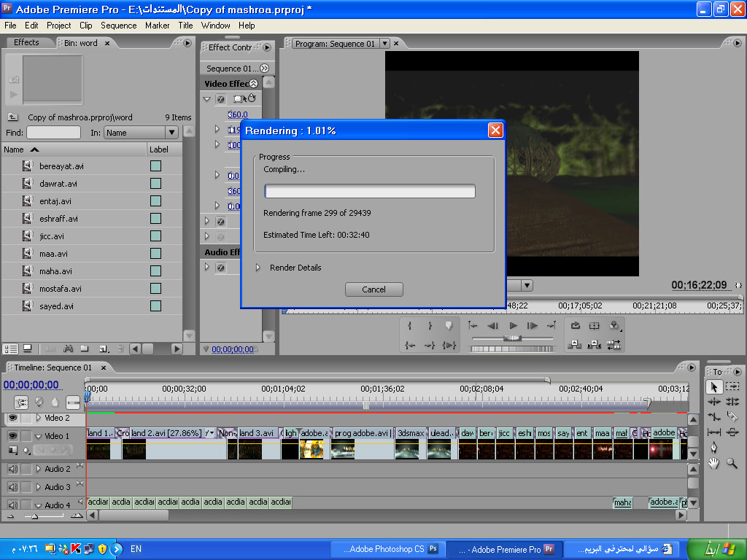
Task: Open the Sequence menu
Action: pos(119,26)
